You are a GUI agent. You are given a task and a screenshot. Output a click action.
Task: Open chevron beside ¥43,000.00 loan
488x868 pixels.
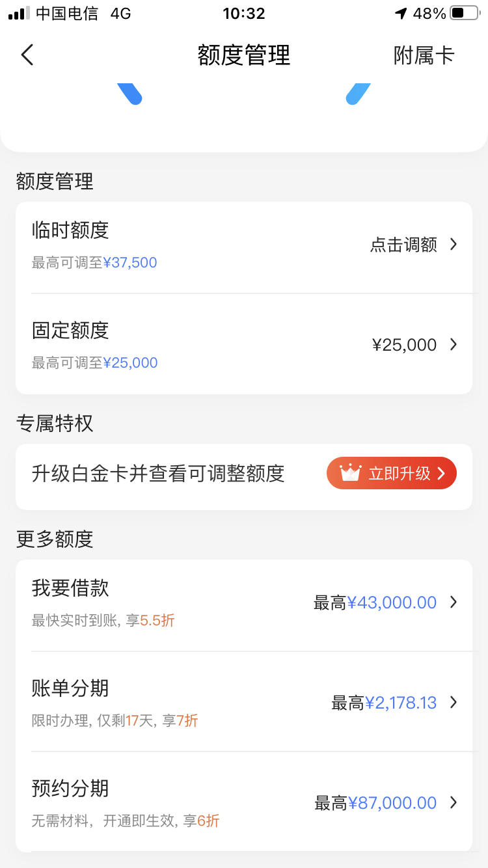pyautogui.click(x=454, y=603)
